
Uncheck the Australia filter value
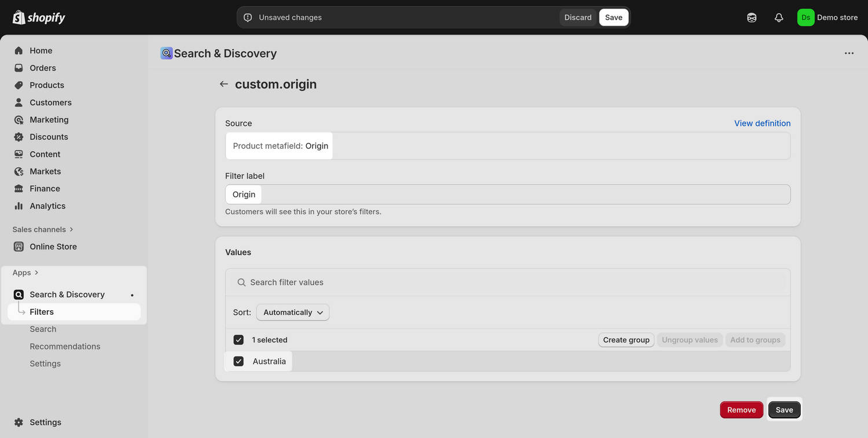(238, 360)
